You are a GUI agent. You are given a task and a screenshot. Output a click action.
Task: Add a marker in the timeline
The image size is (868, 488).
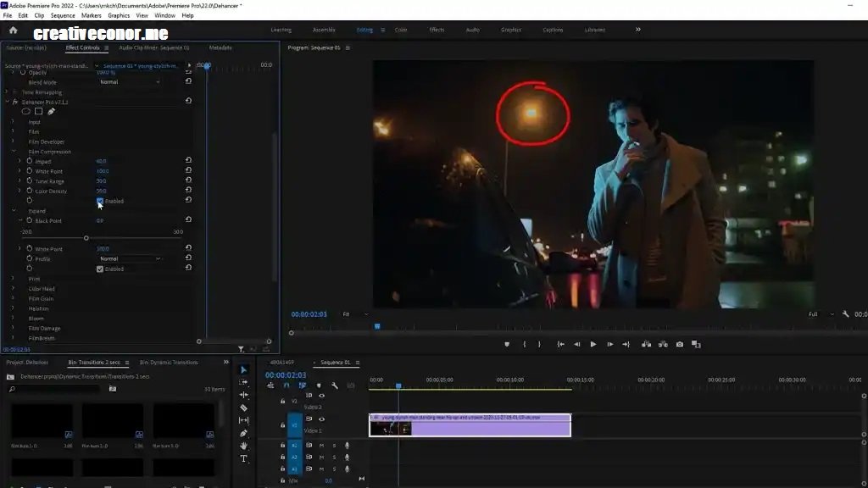point(319,385)
